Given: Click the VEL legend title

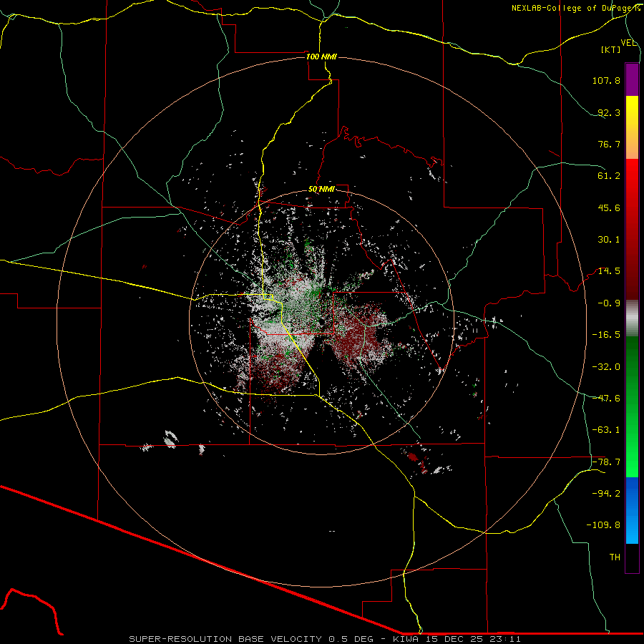Looking at the screenshot, I should pos(629,43).
